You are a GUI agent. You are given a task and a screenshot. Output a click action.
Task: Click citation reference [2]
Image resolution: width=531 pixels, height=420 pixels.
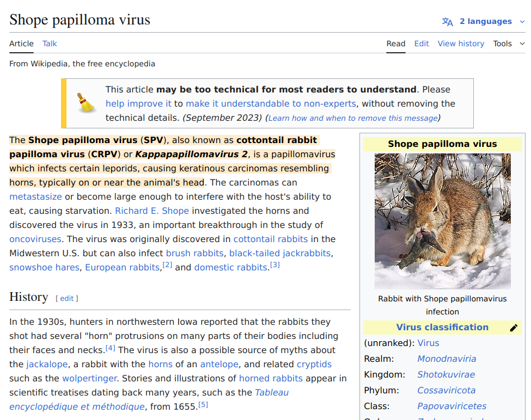point(167,265)
